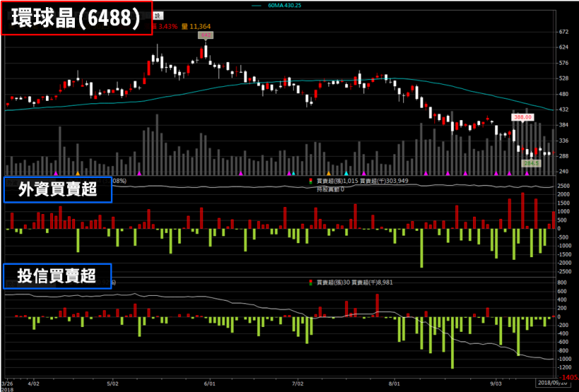579x392 pixels.
Task: Click the -1200 investment trust axis label
Action: click(565, 367)
